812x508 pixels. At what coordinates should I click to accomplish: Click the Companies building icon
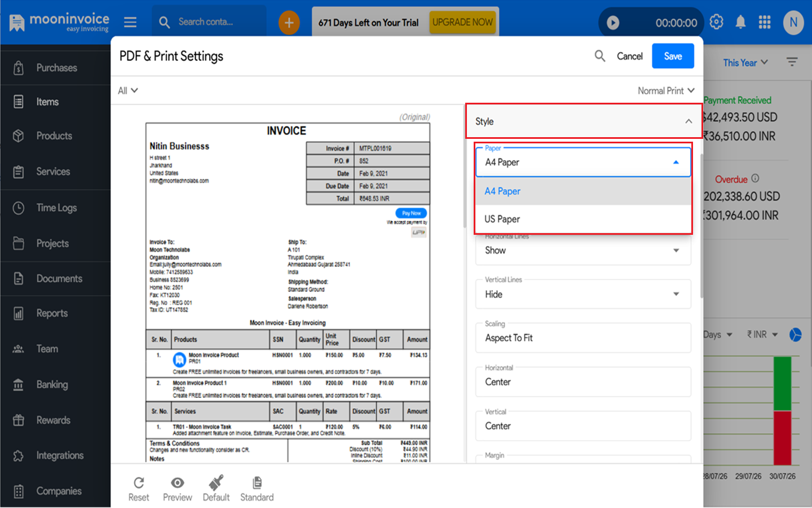click(19, 491)
